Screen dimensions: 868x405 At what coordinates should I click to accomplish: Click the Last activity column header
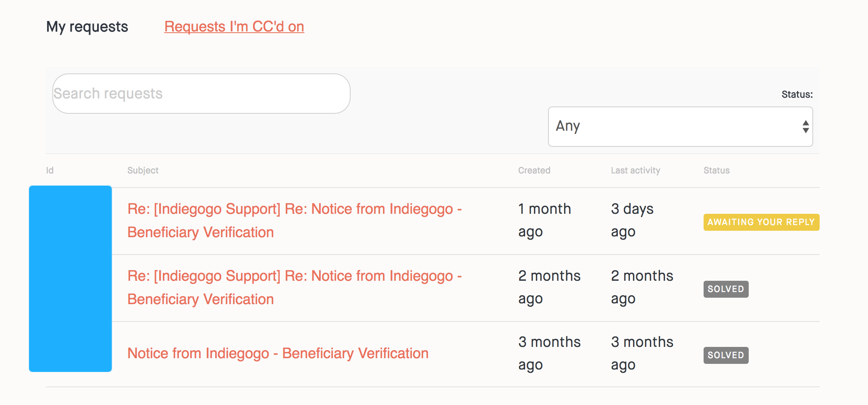click(x=635, y=170)
